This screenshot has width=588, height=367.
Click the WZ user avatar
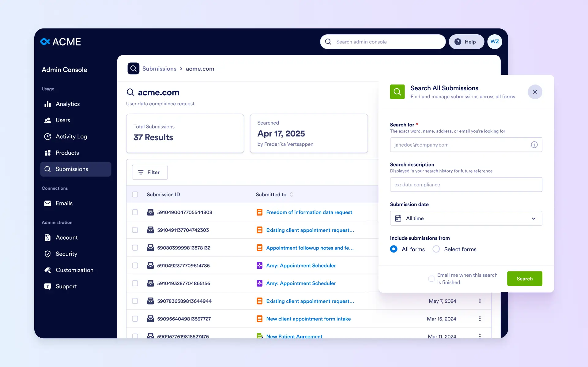[x=494, y=42]
